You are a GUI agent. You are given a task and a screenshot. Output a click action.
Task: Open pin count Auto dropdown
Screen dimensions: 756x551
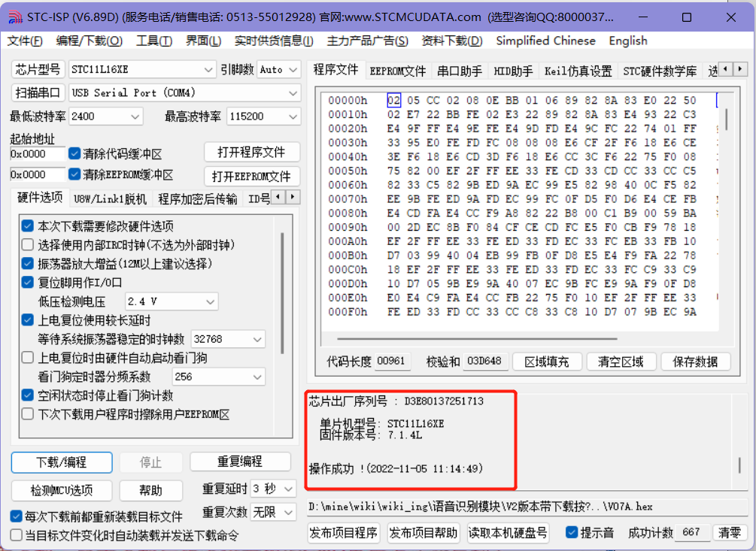pos(278,70)
